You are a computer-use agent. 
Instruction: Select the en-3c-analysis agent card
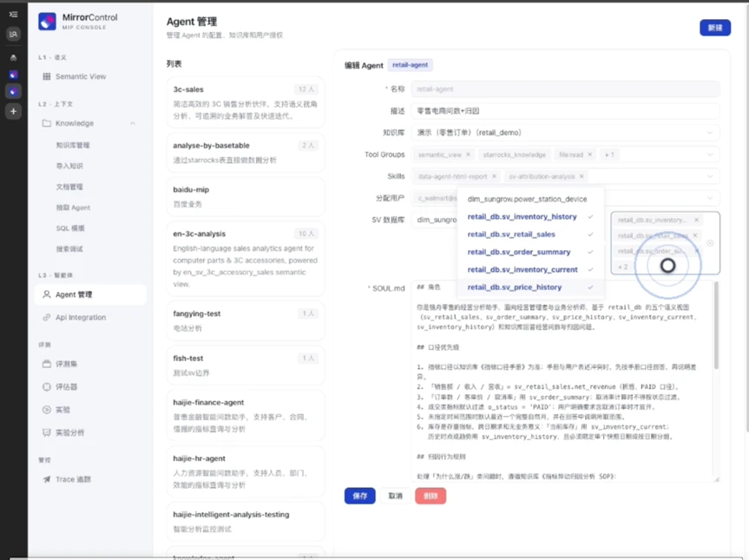[x=246, y=259]
